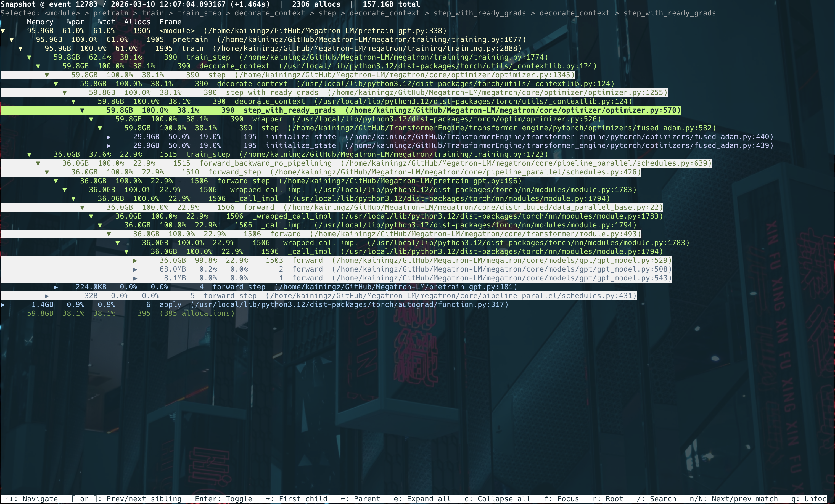Image resolution: width=835 pixels, height=504 pixels.
Task: Click '<module>' in the Selected breadcrumb
Action: coord(62,13)
